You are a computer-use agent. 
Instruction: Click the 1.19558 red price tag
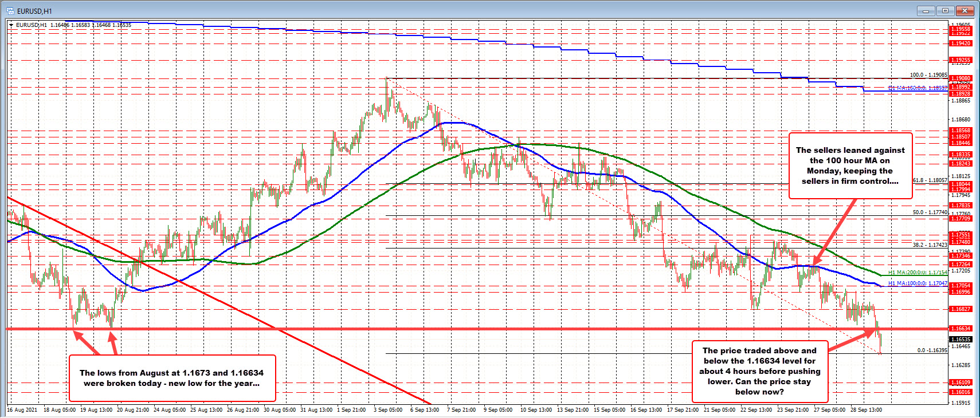tap(961, 29)
